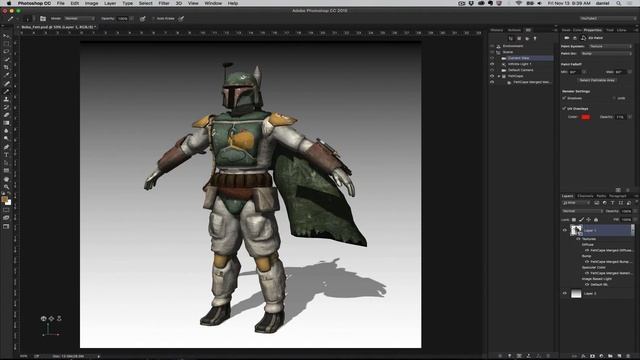This screenshot has width=640, height=360.
Task: Click the brush Opacity field in options bar
Action: [123, 18]
